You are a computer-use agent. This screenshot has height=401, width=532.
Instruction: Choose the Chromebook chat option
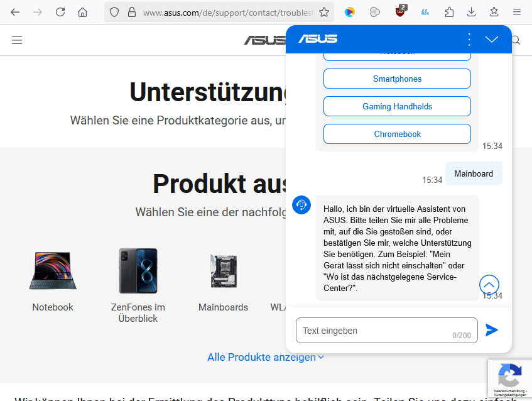tap(397, 134)
